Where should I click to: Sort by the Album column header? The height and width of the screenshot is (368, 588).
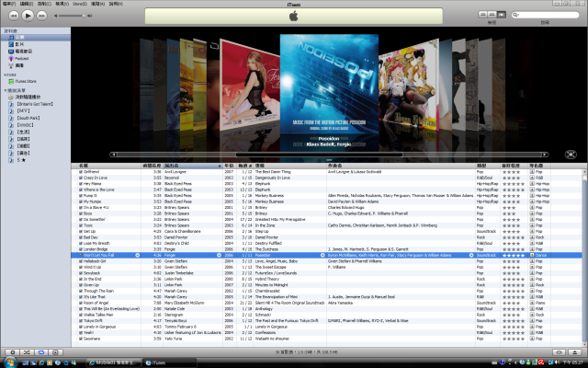290,166
